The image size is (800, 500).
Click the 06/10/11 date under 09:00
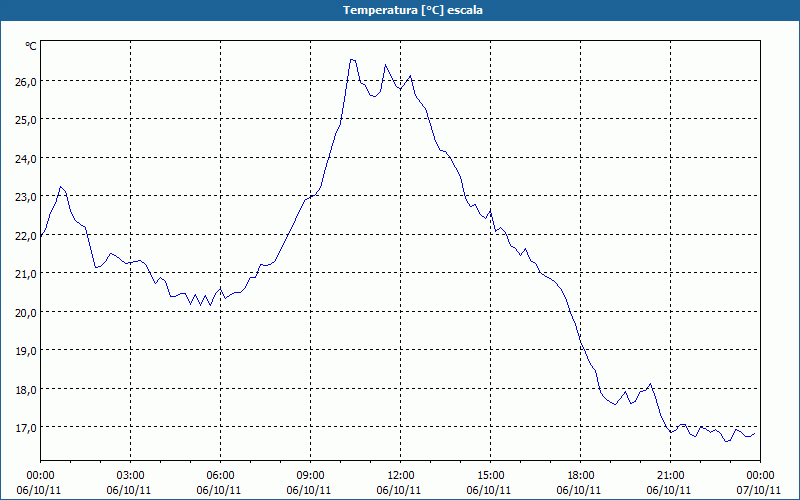click(x=309, y=490)
